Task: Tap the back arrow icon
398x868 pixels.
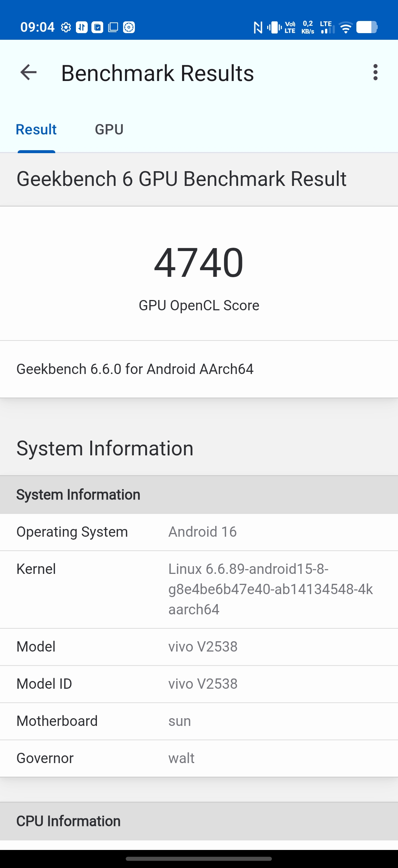Action: click(x=28, y=73)
